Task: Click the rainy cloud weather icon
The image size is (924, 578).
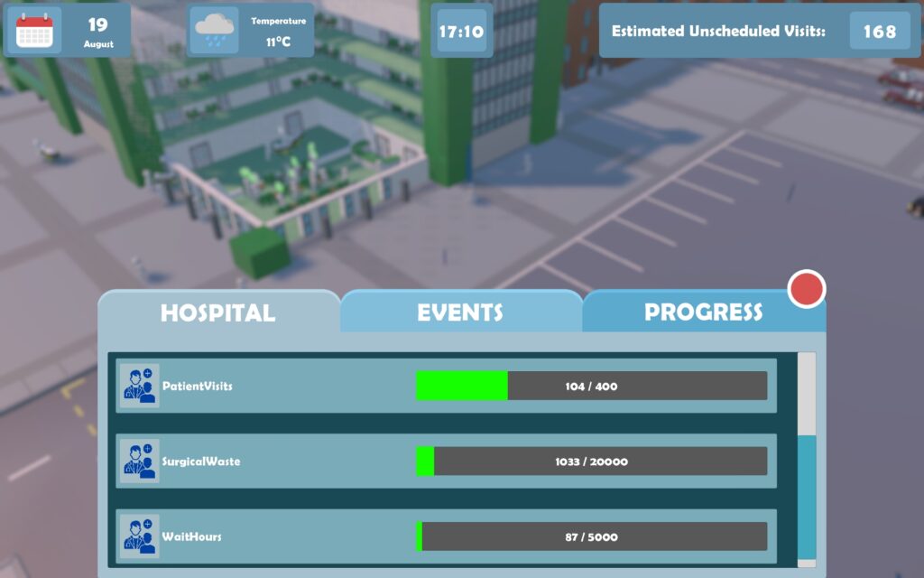Action: coord(215,30)
